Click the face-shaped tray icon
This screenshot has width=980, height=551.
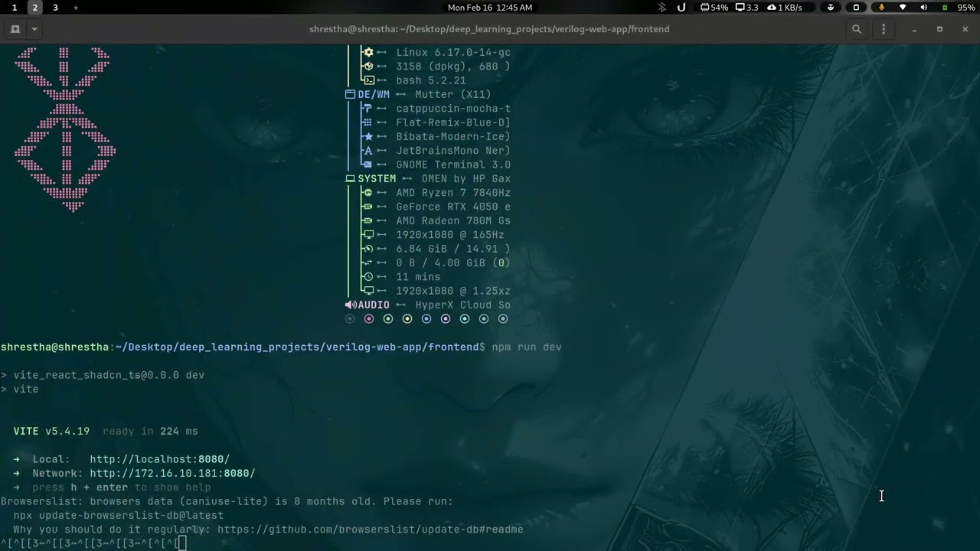tap(831, 8)
